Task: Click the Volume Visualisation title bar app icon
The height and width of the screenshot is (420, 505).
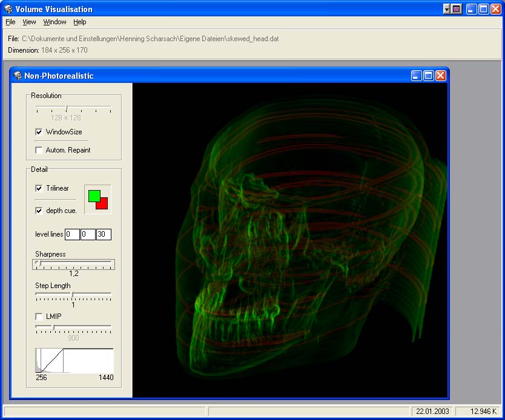Action: (8, 9)
